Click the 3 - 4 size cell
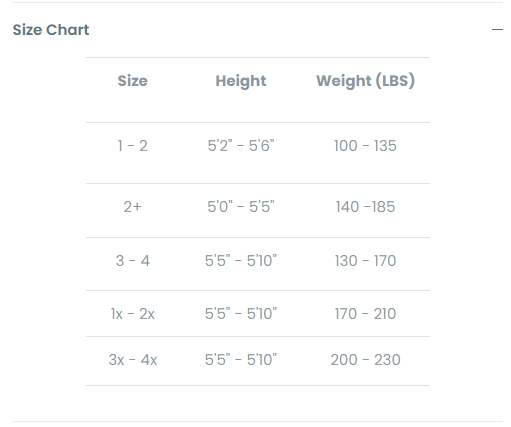 133,261
